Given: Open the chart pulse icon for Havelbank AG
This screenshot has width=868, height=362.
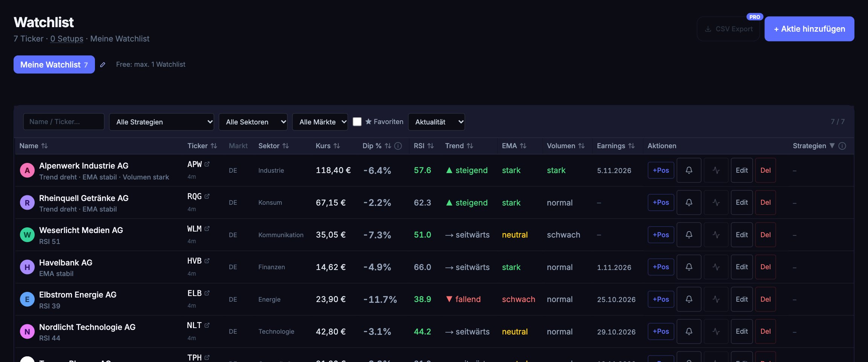Looking at the screenshot, I should (716, 267).
